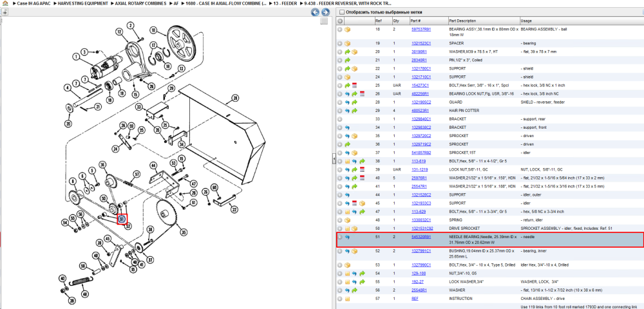Select callout 35 sprocket on diagram
Screen dimensions: 644x309
[x=184, y=232]
